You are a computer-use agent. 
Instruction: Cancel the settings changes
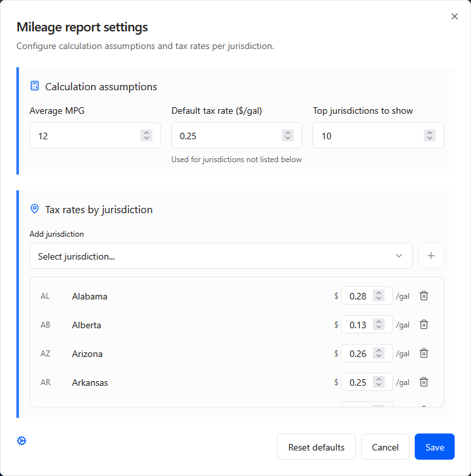[x=385, y=447]
